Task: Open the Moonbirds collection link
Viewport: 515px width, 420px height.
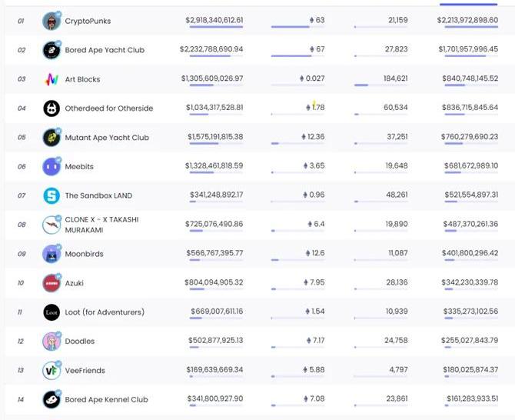Action: click(x=84, y=254)
